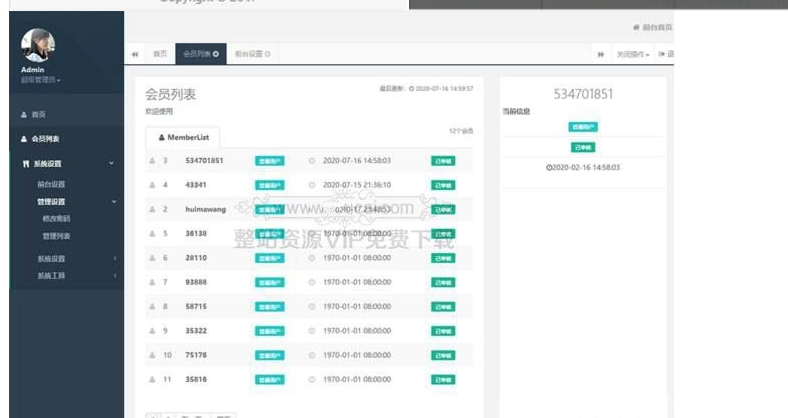788x418 pixels.
Task: Close the 会员列表 tab with its x icon
Action: (216, 54)
